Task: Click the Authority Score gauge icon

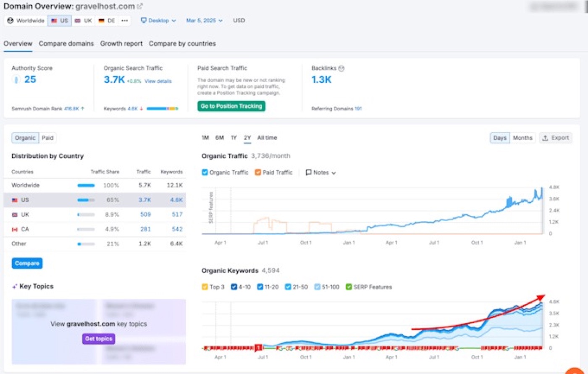Action: [16, 79]
